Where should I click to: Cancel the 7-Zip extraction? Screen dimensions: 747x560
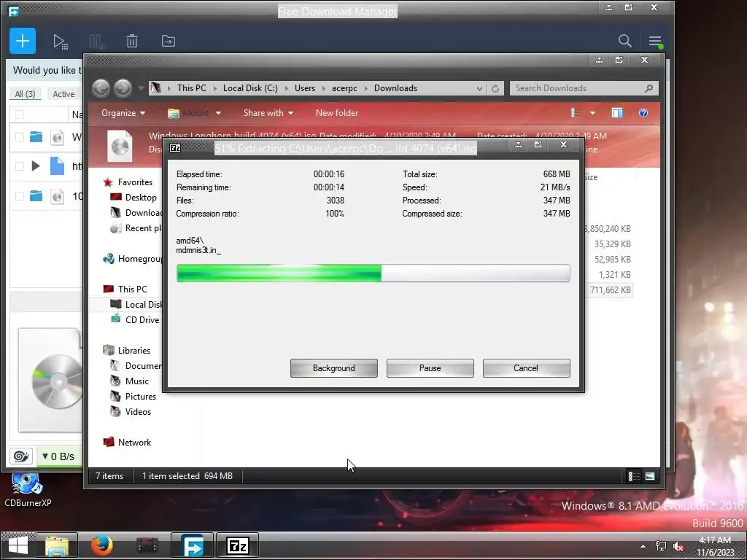click(526, 368)
